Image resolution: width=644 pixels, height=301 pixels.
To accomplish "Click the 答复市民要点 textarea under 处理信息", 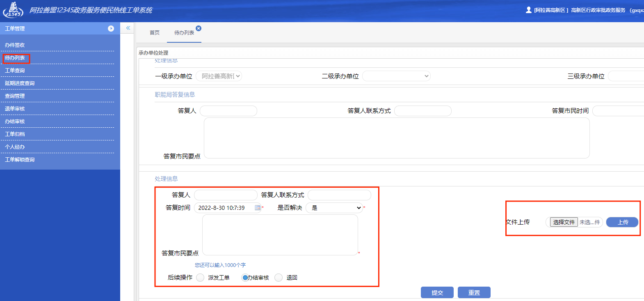I will [x=280, y=235].
